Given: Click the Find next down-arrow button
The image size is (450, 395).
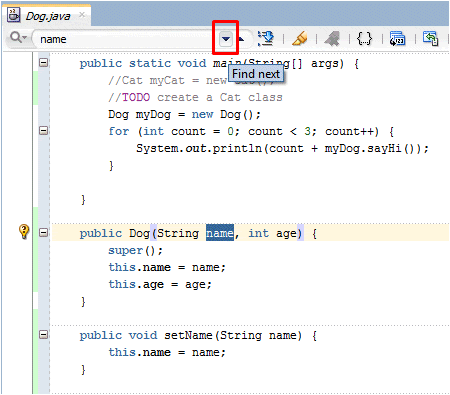Looking at the screenshot, I should coord(226,39).
